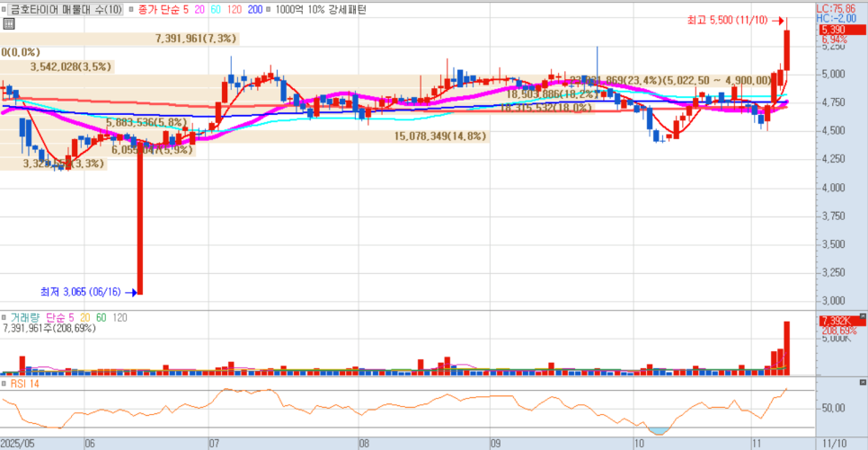This screenshot has height=450, width=868.
Task: Click the 11/10 date box on time axis
Action: click(834, 444)
